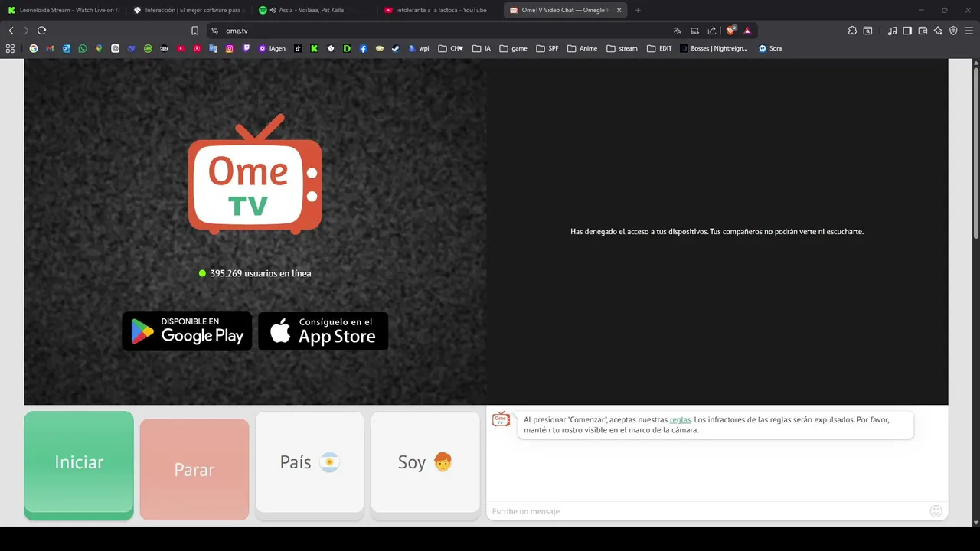Image resolution: width=980 pixels, height=551 pixels.
Task: Expand the SPF bookmark folder
Action: point(547,48)
